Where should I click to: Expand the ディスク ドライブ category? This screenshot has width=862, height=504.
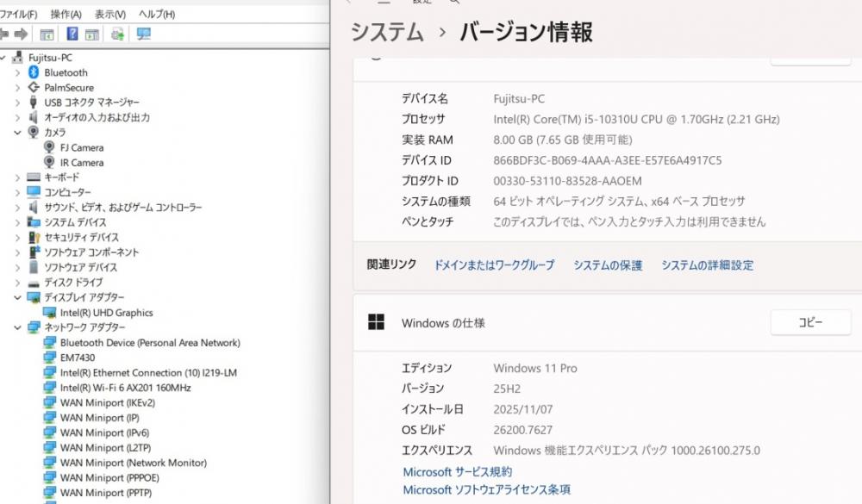(17, 283)
